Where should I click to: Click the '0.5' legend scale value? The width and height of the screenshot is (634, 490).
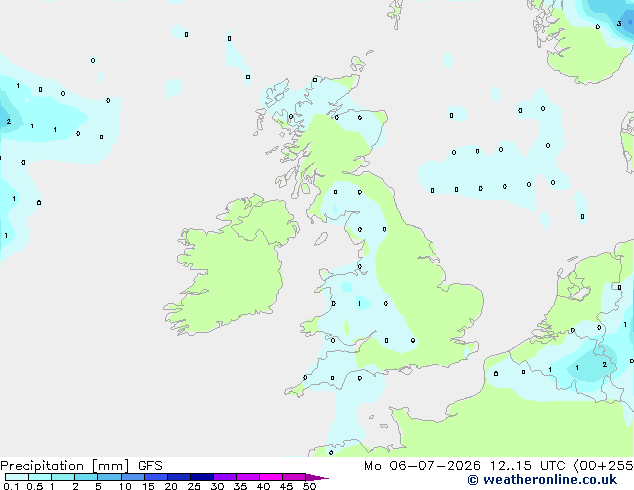35,486
